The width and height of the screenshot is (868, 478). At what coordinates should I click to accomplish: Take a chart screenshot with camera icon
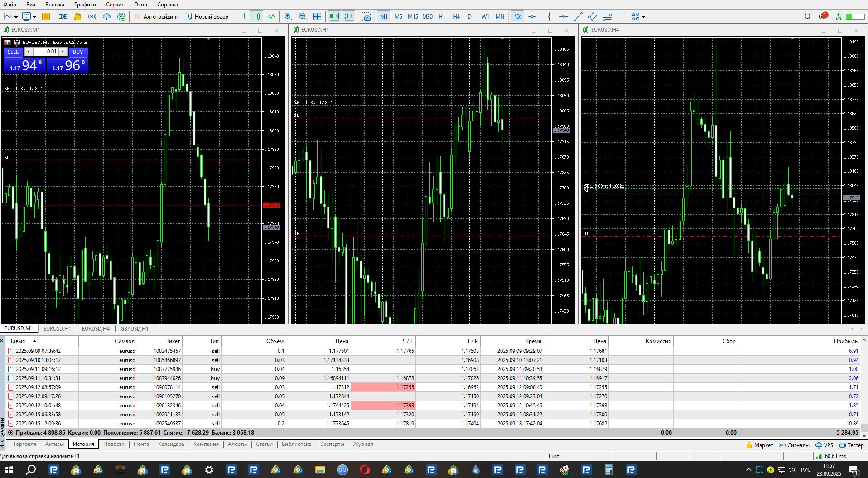coord(366,17)
